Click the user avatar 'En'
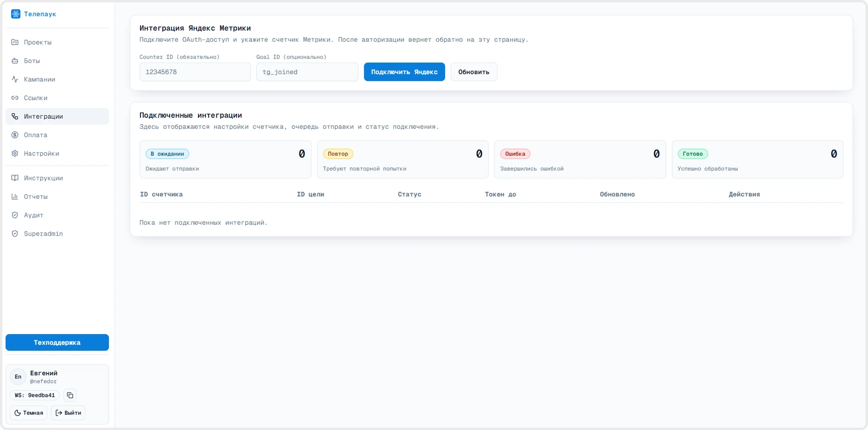This screenshot has width=868, height=430. [18, 377]
